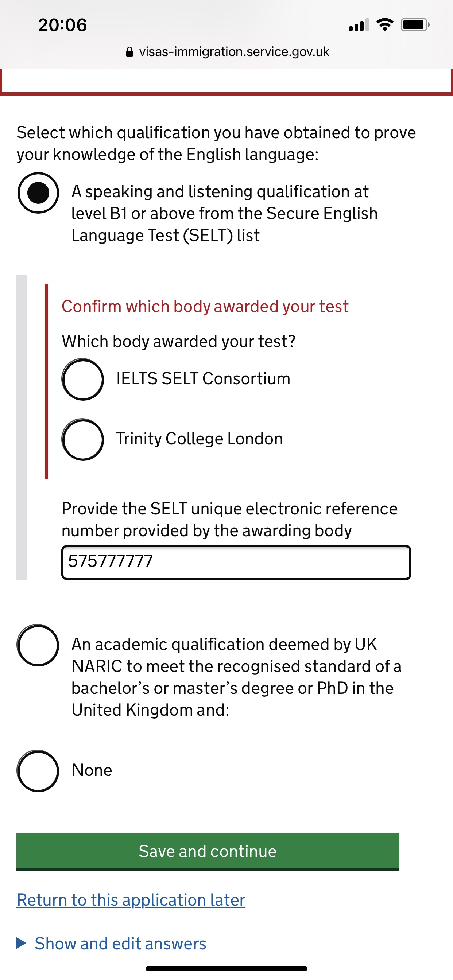Expand Show and edit answers section

click(x=120, y=944)
